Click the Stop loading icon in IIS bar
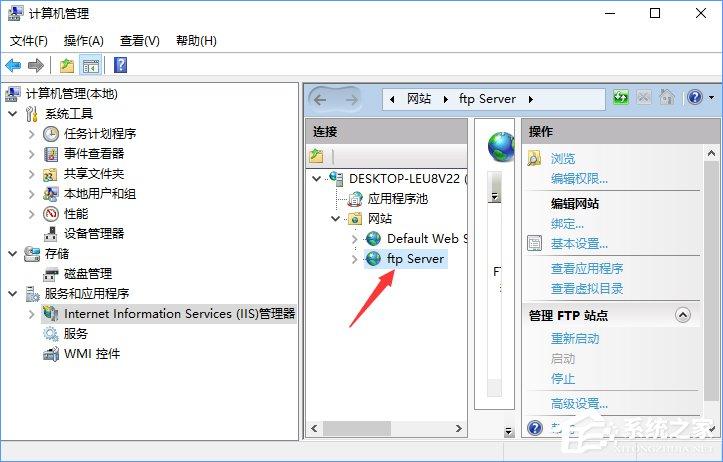 coord(644,97)
